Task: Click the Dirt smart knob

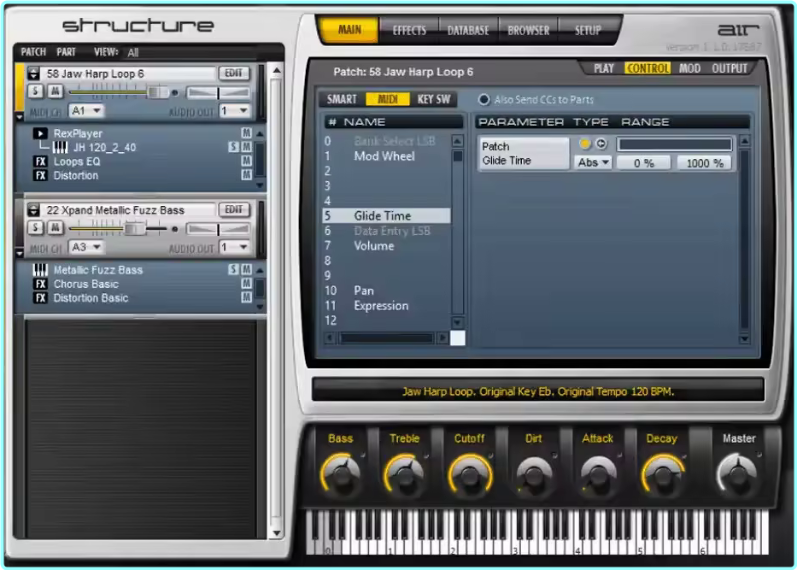Action: [x=533, y=475]
